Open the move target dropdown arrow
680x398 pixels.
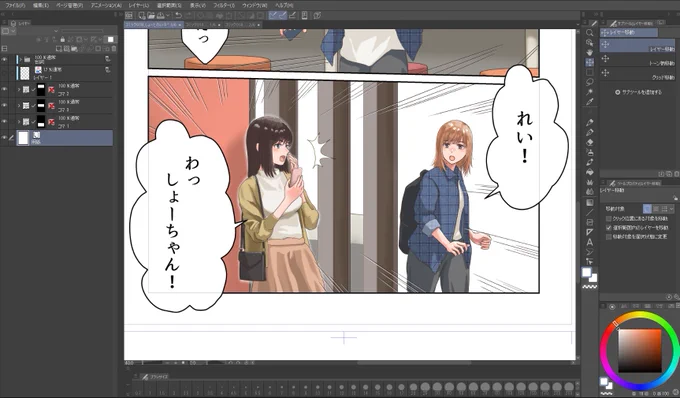pyautogui.click(x=672, y=209)
